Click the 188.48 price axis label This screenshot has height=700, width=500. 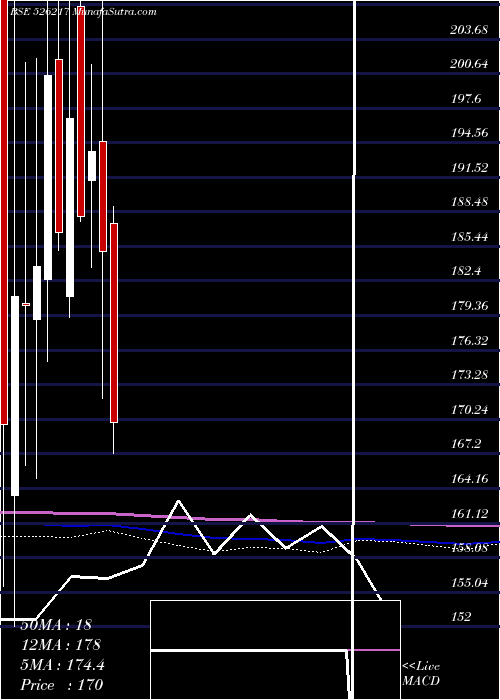468,202
